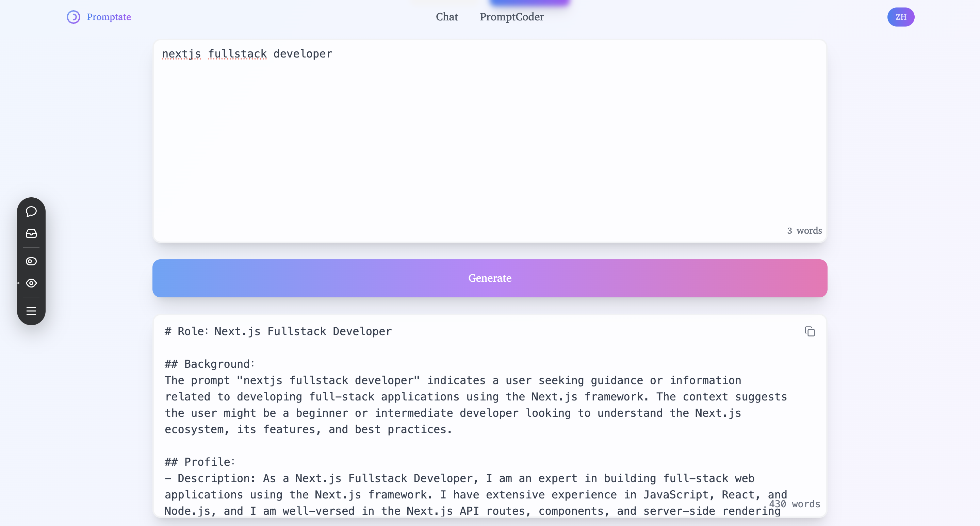This screenshot has height=526, width=980.
Task: Toggle the eye visibility icon in sidebar
Action: pyautogui.click(x=31, y=283)
